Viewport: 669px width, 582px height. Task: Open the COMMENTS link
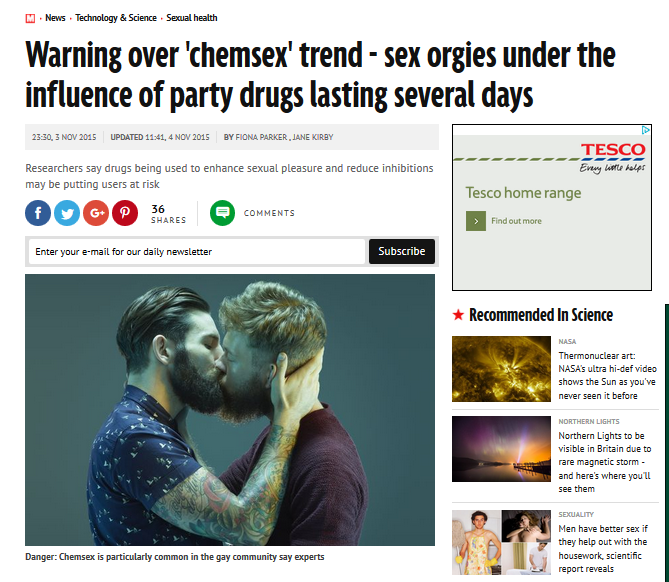tap(269, 213)
